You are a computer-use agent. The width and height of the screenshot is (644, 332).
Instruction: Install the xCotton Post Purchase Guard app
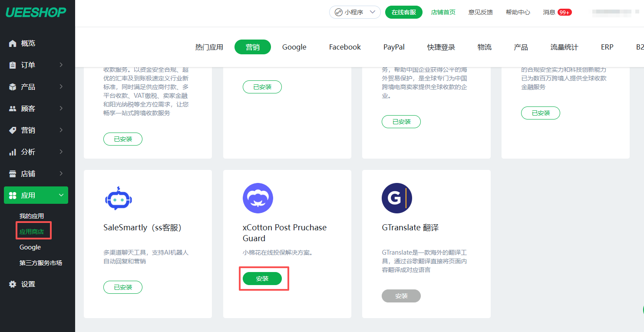point(262,279)
